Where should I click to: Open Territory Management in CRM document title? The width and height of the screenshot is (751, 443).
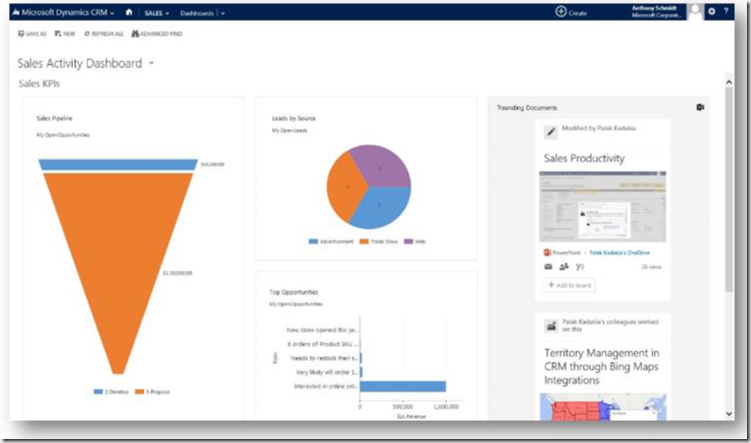click(x=602, y=366)
